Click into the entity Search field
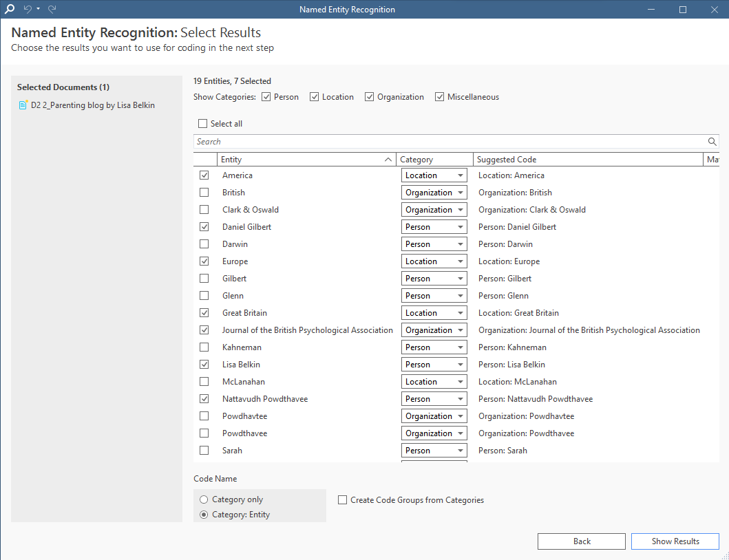The width and height of the screenshot is (729, 560). tap(447, 142)
